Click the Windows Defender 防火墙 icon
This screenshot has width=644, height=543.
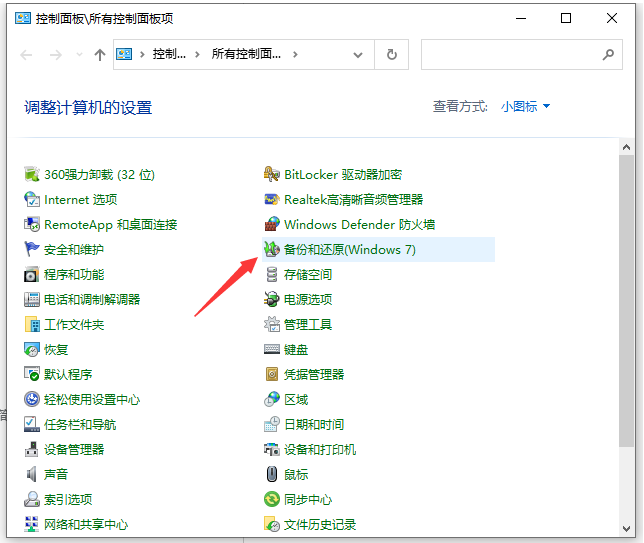(271, 225)
